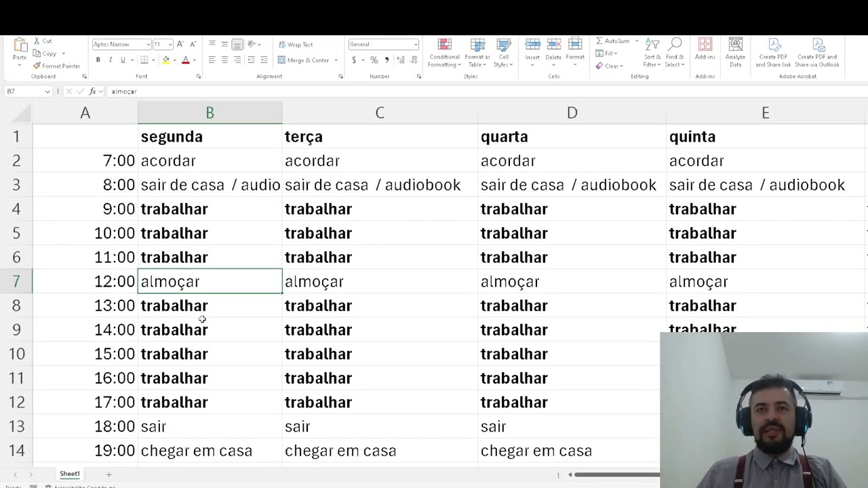Click the horizontal scrollbar
Screen dimensions: 868x488
click(x=616, y=474)
